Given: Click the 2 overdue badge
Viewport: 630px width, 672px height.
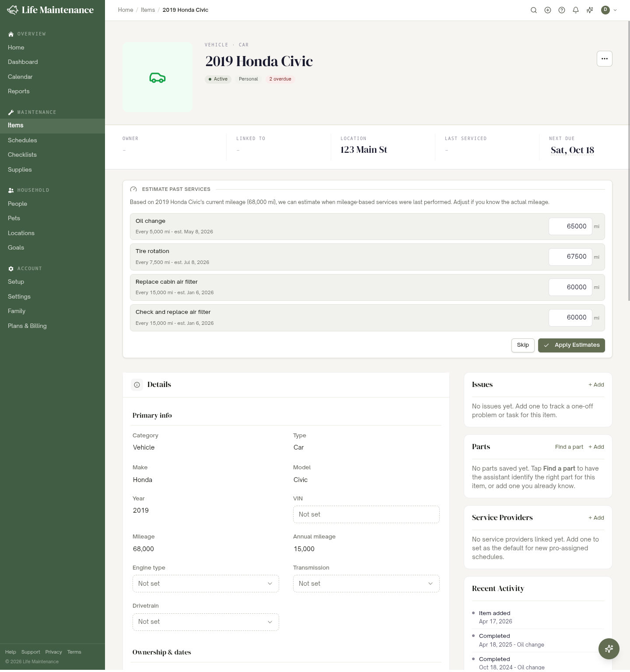Looking at the screenshot, I should [280, 79].
